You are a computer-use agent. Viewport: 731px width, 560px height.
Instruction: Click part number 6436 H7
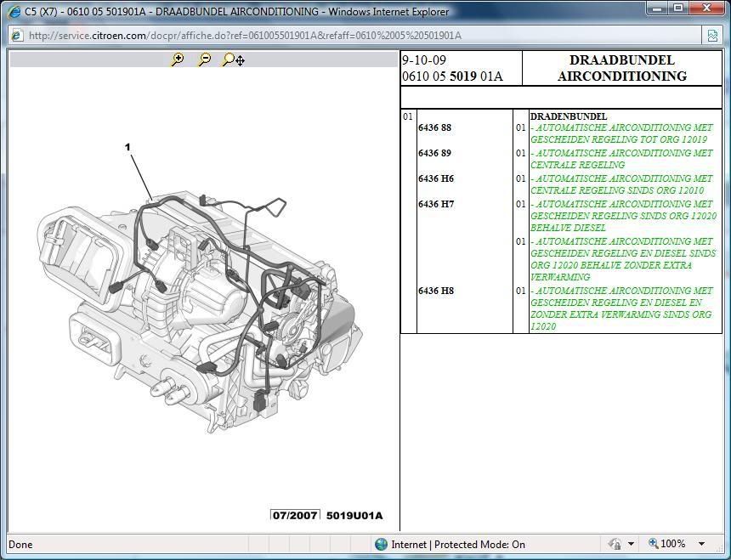pyautogui.click(x=436, y=204)
